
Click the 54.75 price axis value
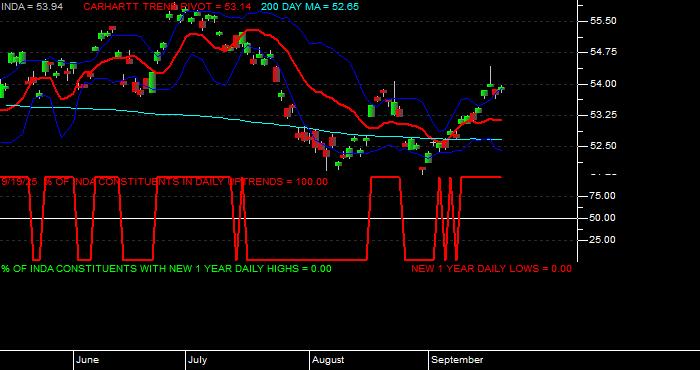click(603, 52)
